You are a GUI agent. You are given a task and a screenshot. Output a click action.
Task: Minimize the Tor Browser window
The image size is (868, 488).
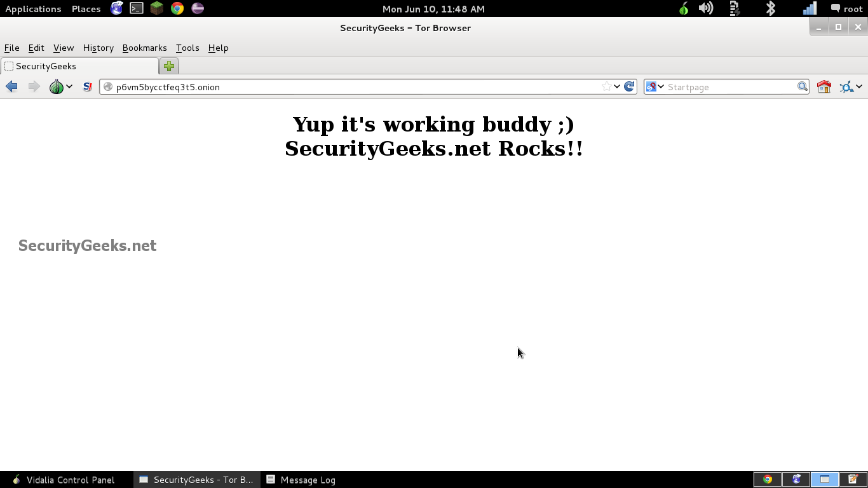point(819,27)
